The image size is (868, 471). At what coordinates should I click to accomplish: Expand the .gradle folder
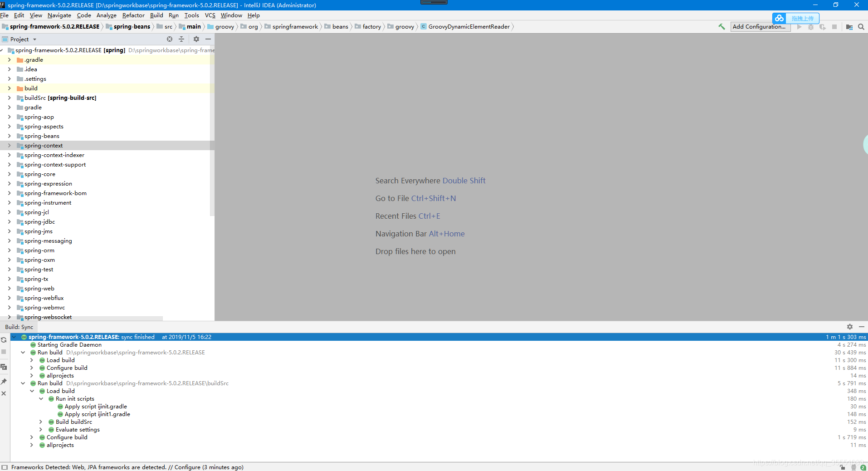(x=9, y=60)
